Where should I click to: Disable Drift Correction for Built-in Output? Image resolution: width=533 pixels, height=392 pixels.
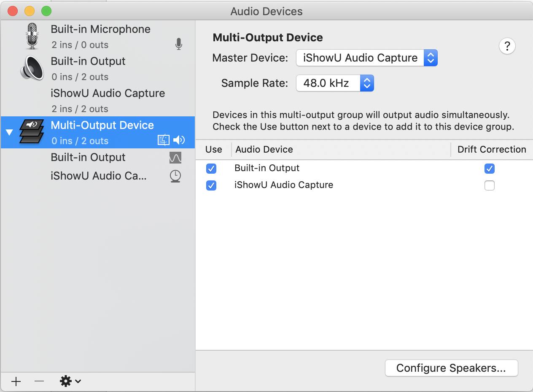(489, 169)
